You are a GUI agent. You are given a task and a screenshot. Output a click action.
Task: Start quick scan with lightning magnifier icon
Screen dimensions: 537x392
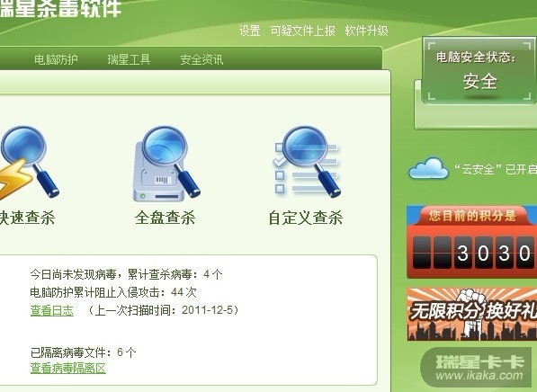tap(27, 163)
